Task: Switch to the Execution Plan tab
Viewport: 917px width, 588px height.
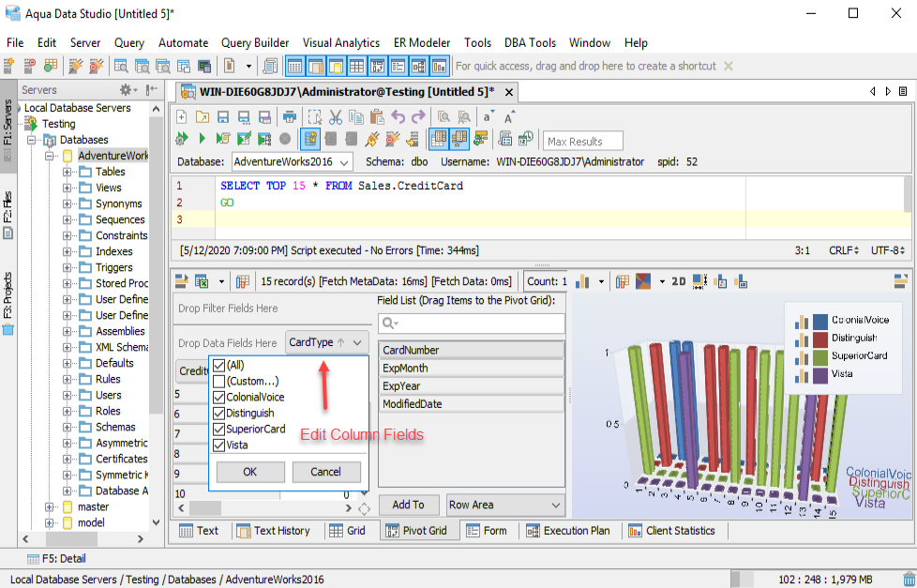Action: (567, 531)
